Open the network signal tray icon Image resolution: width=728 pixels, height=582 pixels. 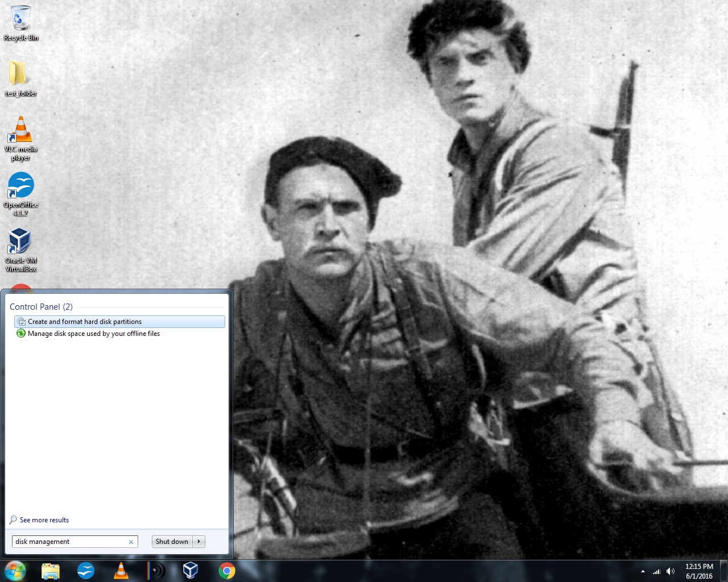[656, 571]
